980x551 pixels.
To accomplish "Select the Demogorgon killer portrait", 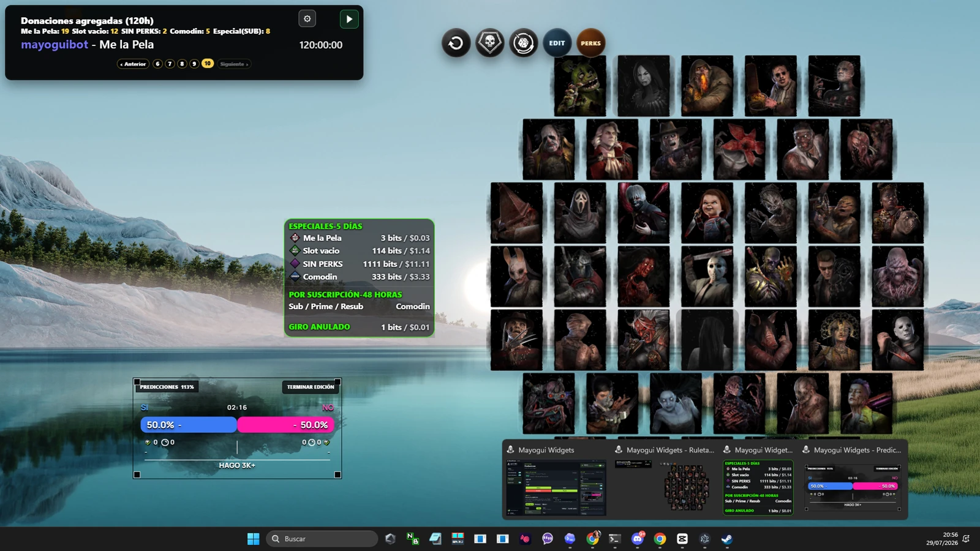I will click(739, 149).
